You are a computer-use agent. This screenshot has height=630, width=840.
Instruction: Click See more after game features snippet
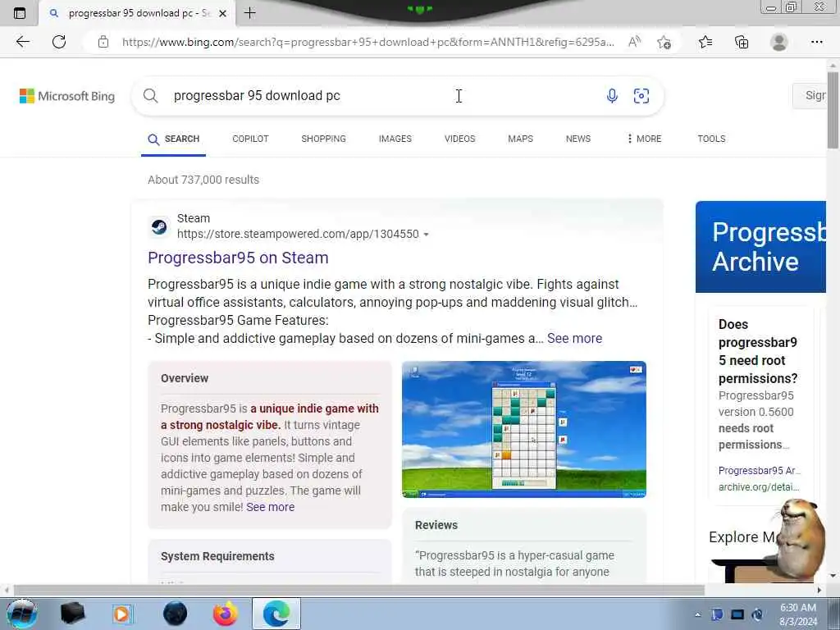574,339
